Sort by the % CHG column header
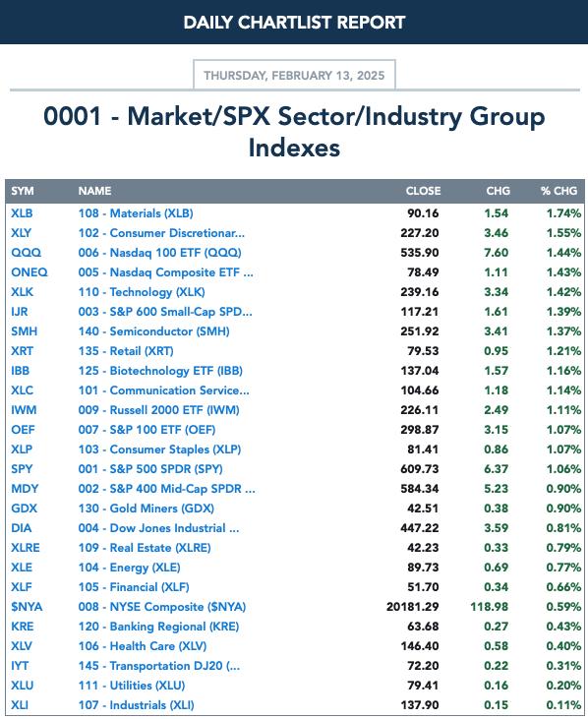 [x=559, y=191]
